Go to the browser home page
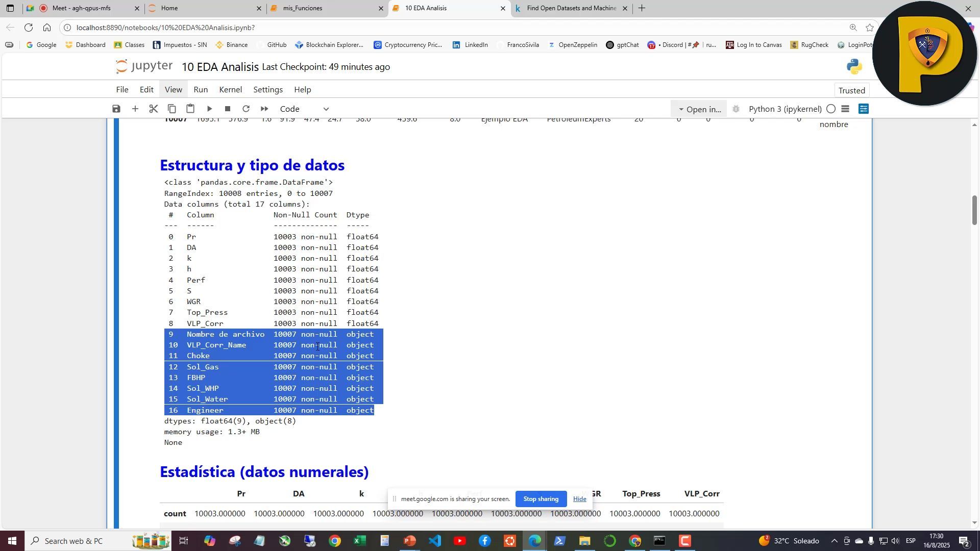 coord(47,28)
